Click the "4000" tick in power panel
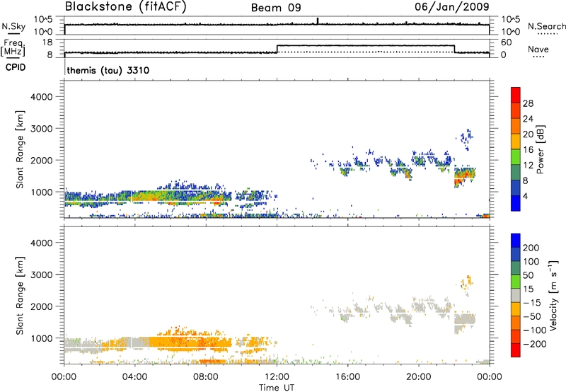The height and width of the screenshot is (392, 566). click(x=41, y=97)
